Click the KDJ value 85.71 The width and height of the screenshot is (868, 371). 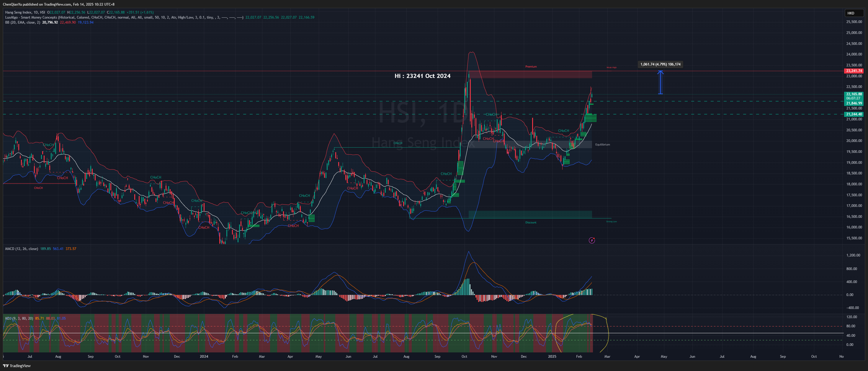[40, 318]
